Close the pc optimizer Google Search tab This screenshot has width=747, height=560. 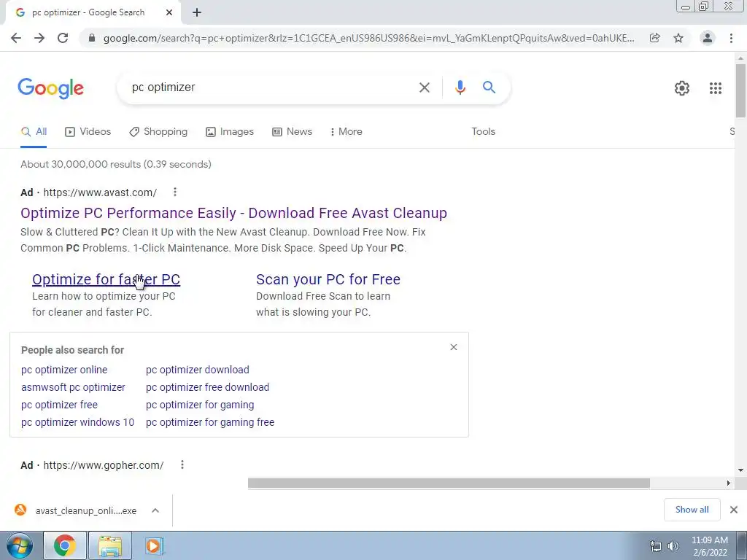tap(169, 12)
